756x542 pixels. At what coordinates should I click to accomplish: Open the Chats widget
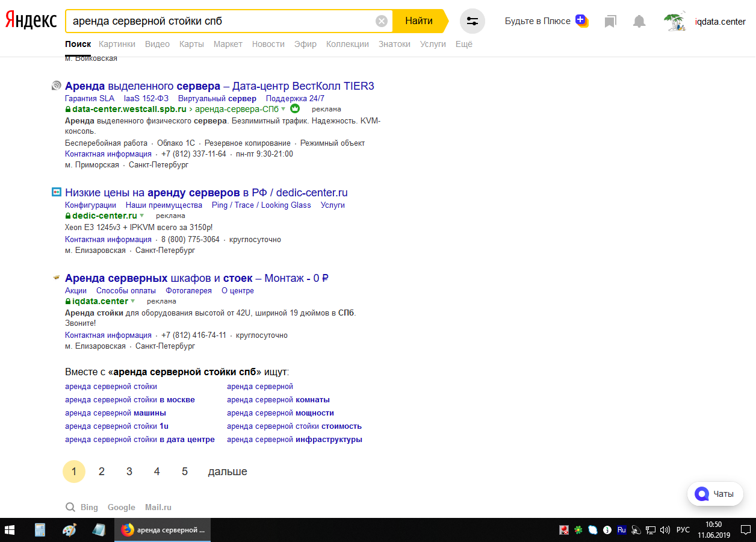714,494
